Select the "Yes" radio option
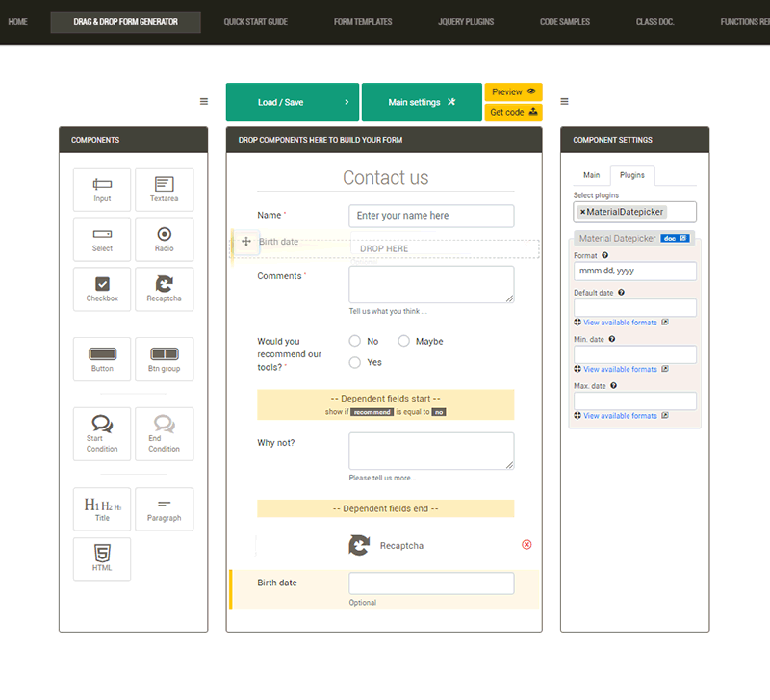Screen dimensions: 770x700 click(355, 362)
